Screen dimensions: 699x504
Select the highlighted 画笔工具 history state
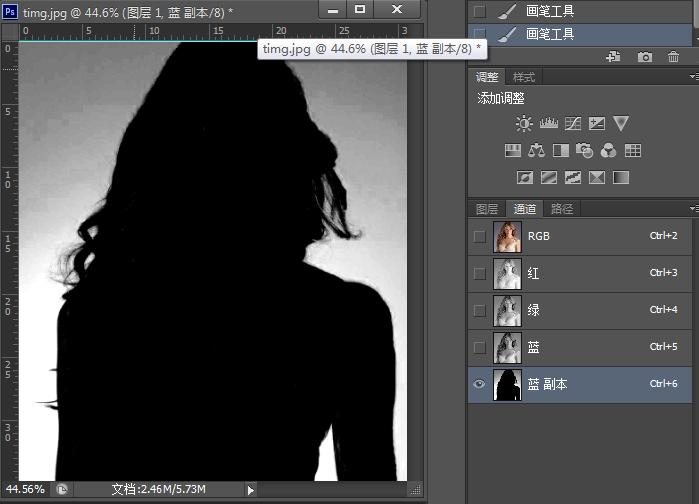pyautogui.click(x=580, y=34)
